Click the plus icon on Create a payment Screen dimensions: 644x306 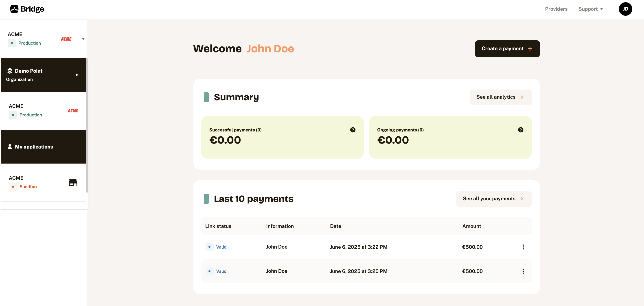(x=530, y=49)
